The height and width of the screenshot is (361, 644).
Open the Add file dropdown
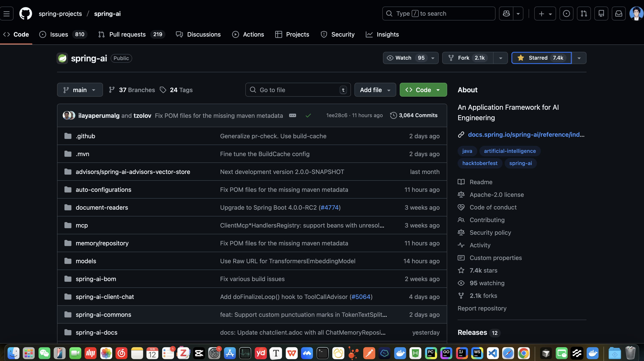tap(375, 90)
